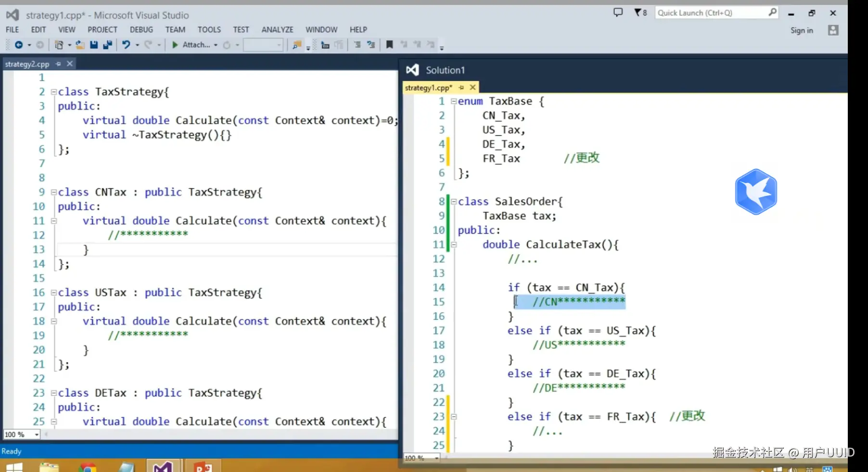Uncomment the selected lines
868x472 pixels.
click(x=371, y=45)
